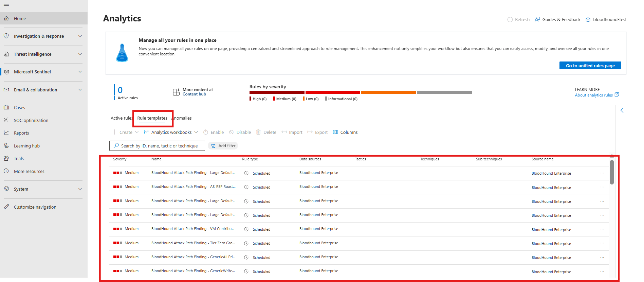The height and width of the screenshot is (282, 644).
Task: Sort by Severity column header
Action: (x=120, y=159)
